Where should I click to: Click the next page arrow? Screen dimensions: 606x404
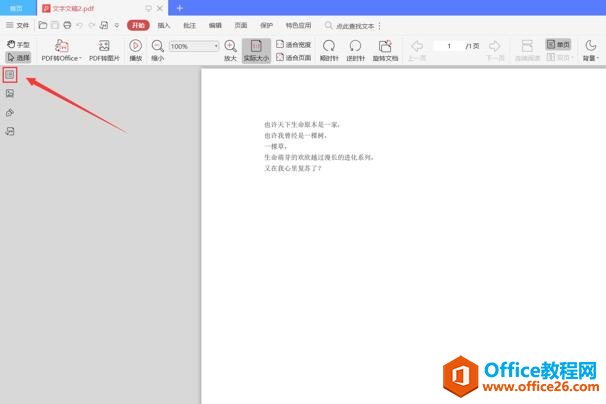[495, 46]
